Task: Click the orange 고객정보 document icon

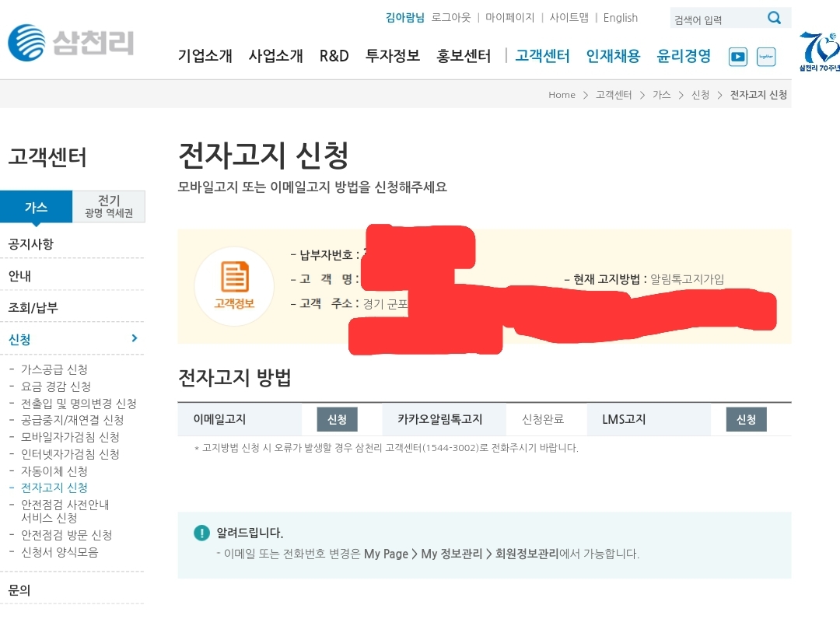Action: pyautogui.click(x=234, y=278)
